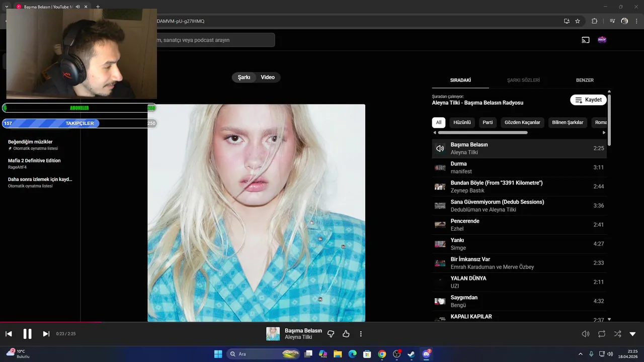Open the Chrome profile avatar
The width and height of the screenshot is (644, 362).
click(624, 21)
